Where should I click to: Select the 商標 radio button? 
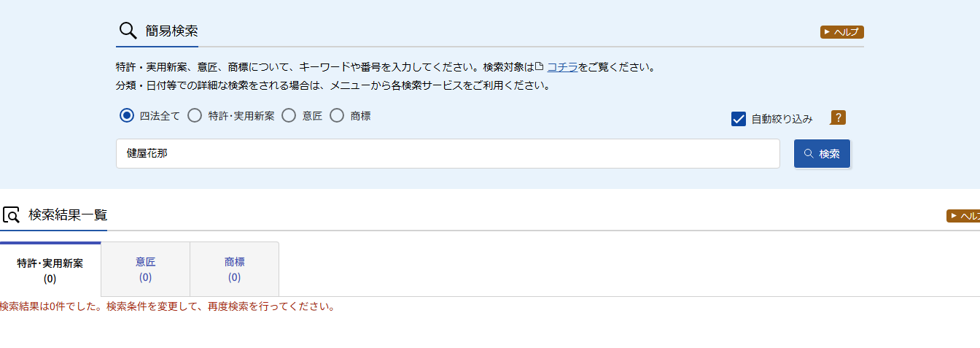pos(337,115)
